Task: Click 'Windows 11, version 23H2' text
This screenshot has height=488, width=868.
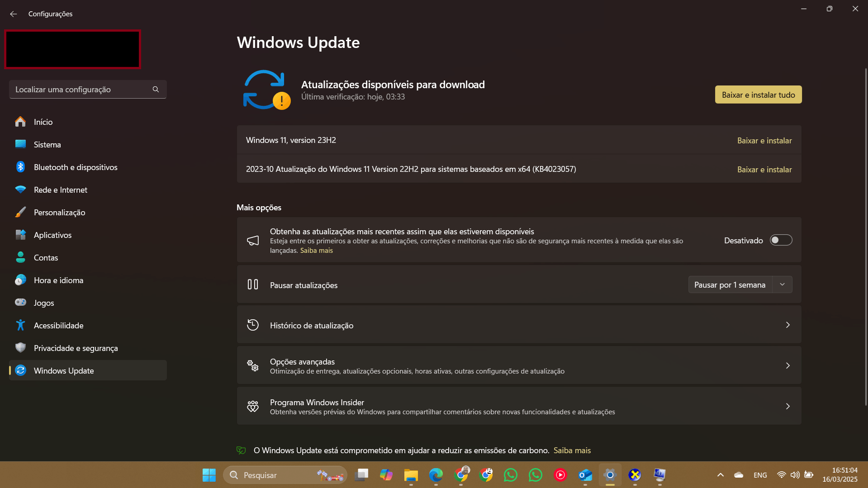Action: [x=291, y=140]
